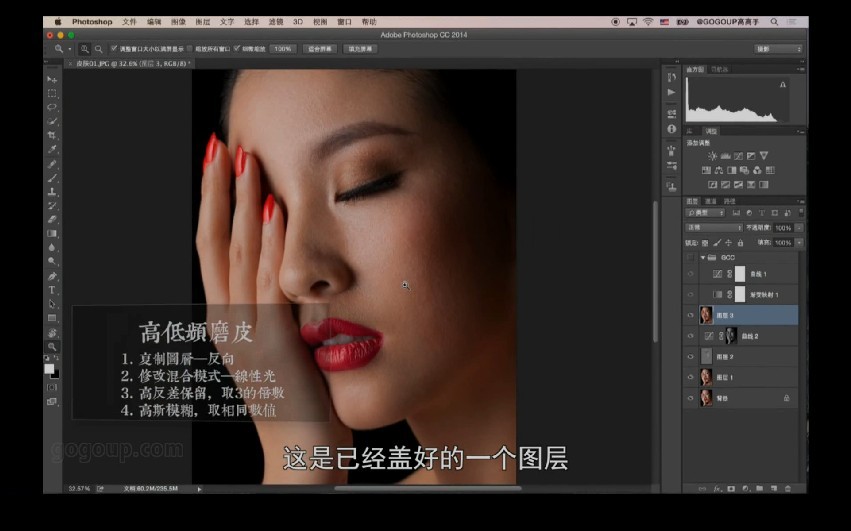851x531 pixels.
Task: Open the fill slider dropdown arrow
Action: (799, 243)
